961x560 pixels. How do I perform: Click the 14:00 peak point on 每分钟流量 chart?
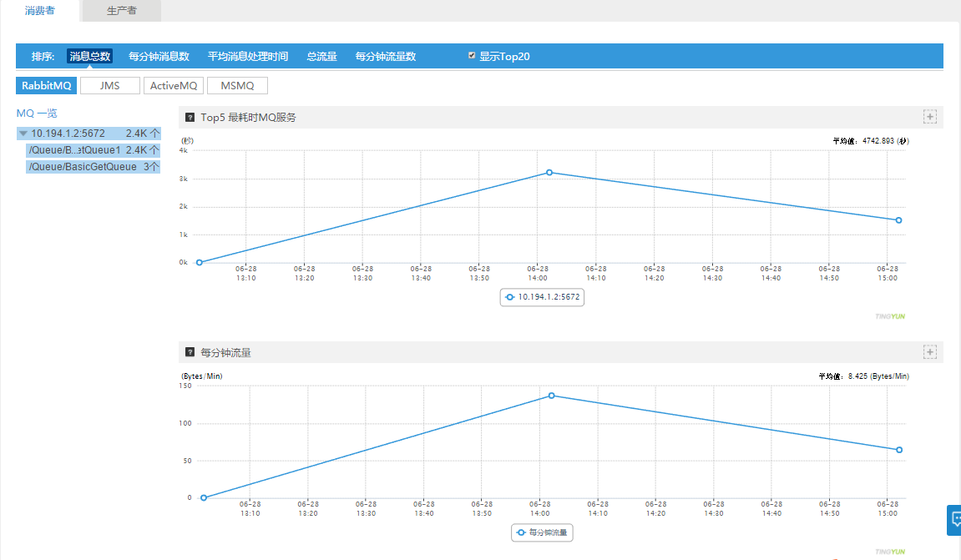(552, 396)
